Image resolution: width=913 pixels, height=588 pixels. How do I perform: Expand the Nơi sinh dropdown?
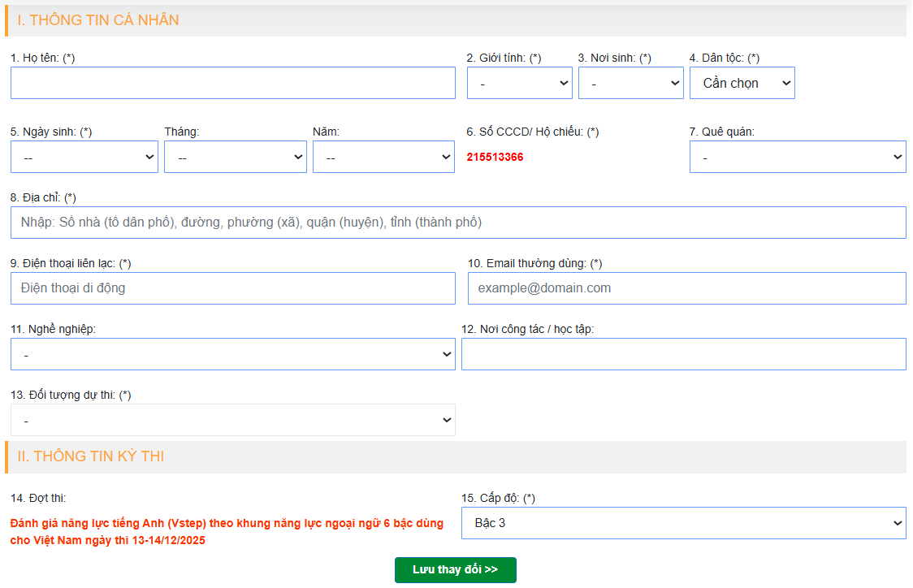(x=630, y=83)
